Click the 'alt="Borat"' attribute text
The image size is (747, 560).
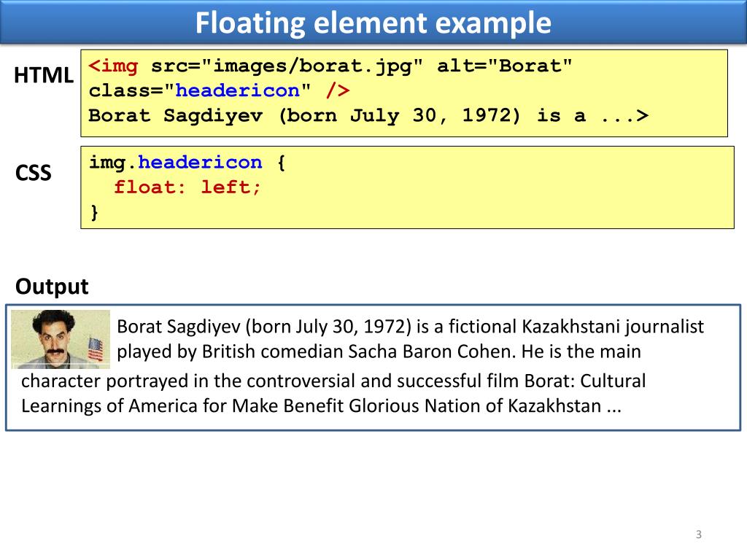(505, 66)
